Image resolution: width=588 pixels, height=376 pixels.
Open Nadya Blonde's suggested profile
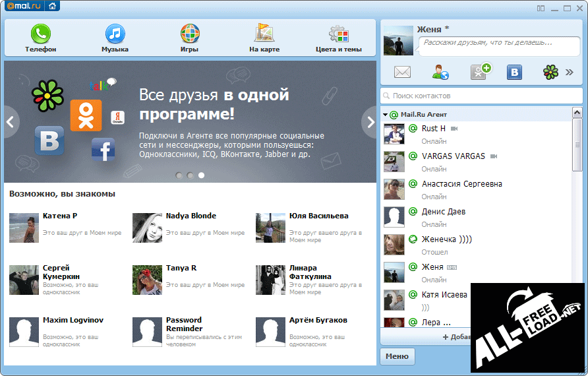191,216
